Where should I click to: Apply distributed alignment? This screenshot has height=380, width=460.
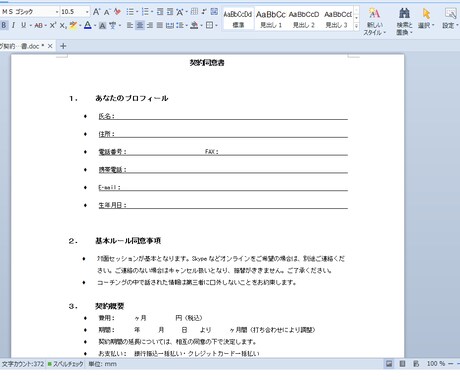(x=170, y=25)
